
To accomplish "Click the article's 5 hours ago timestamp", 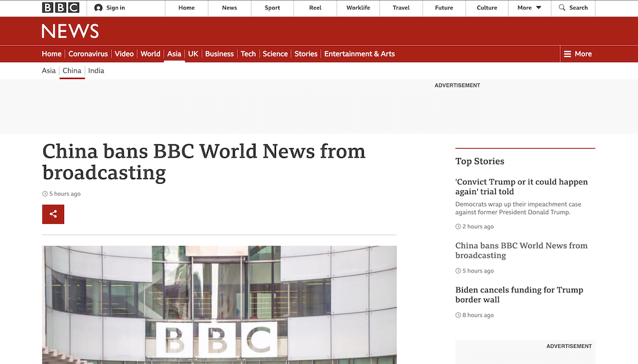I will click(x=62, y=194).
